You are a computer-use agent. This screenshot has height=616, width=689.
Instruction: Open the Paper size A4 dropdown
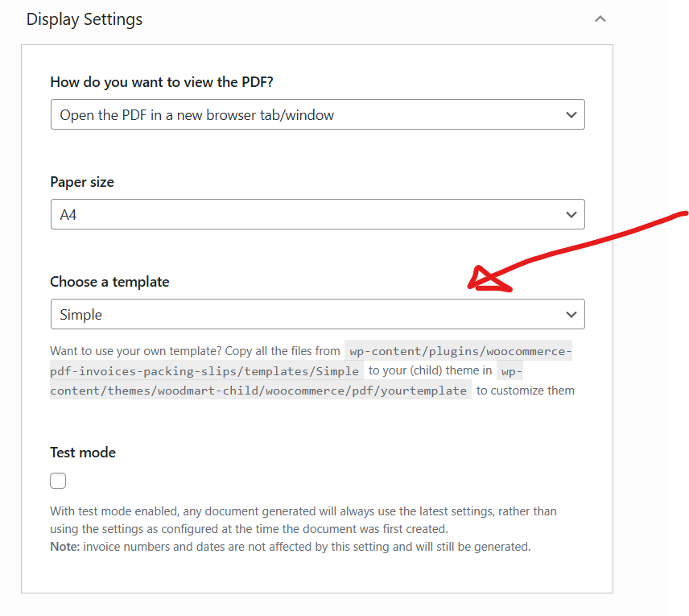coord(318,214)
